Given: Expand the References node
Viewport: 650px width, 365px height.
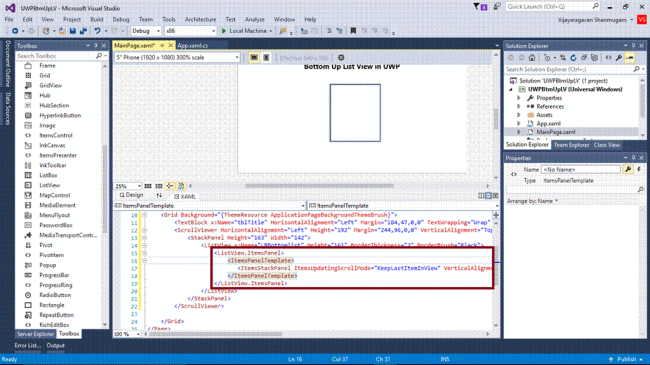Looking at the screenshot, I should click(x=519, y=107).
